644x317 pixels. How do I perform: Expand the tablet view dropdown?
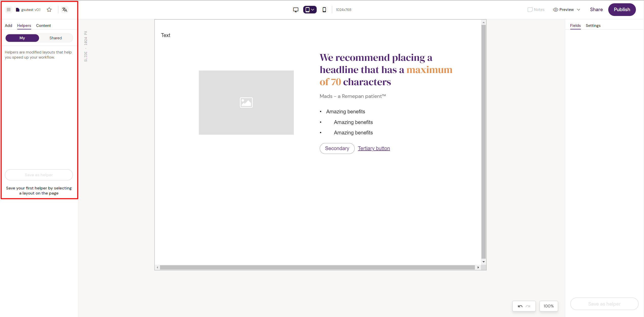coord(313,10)
